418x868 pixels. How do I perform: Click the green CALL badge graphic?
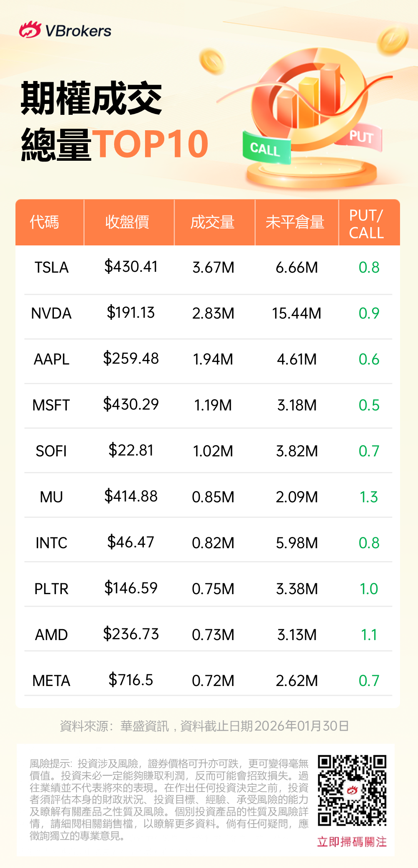coord(266,149)
